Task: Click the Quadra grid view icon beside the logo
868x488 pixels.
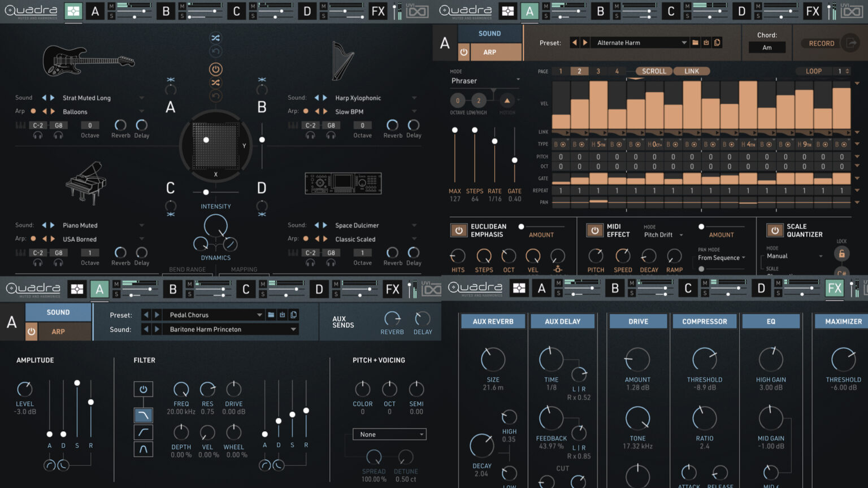Action: (72, 11)
